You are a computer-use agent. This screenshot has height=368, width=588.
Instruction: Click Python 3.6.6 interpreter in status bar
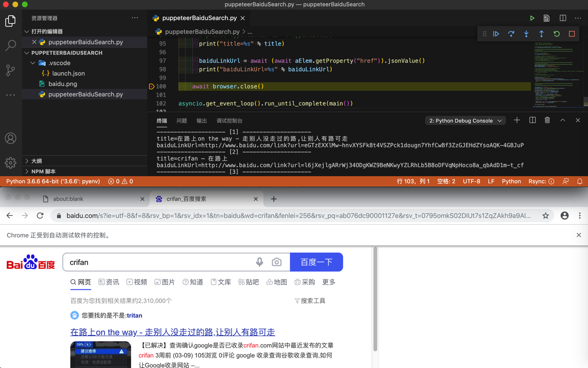[x=53, y=181]
